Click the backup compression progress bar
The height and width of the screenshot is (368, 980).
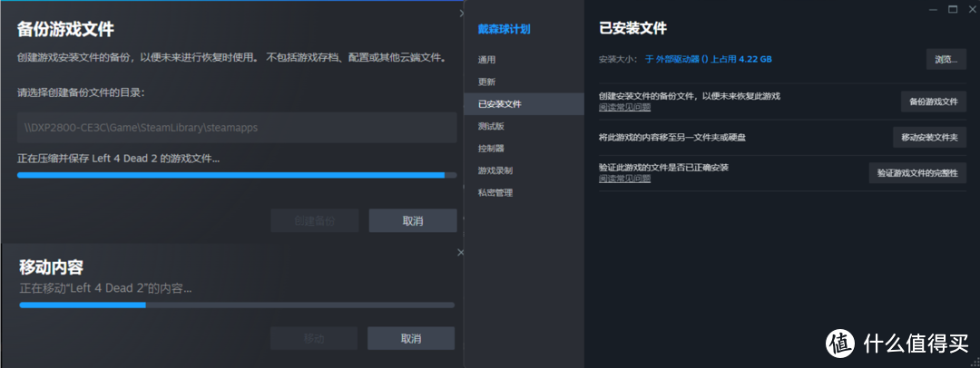coord(237,176)
